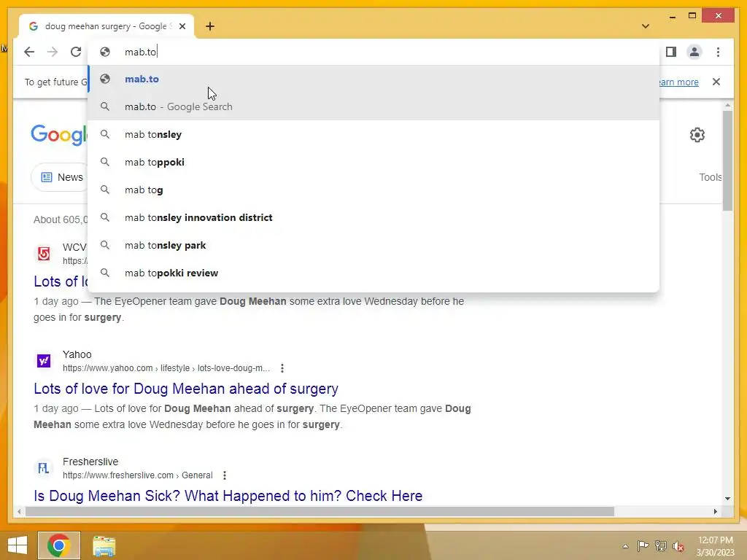This screenshot has width=747, height=560.
Task: Maximize the Chrome window
Action: tap(692, 16)
